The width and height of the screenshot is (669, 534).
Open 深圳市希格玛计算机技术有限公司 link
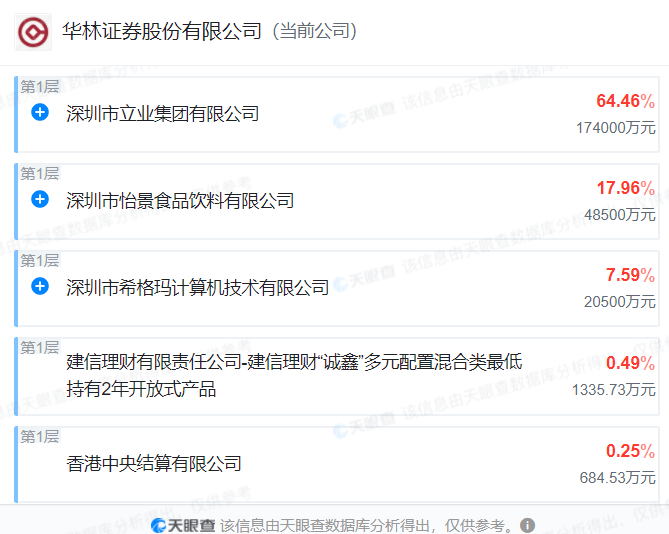click(198, 288)
